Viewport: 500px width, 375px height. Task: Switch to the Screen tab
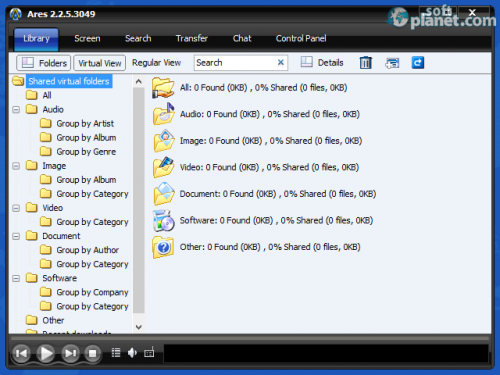pos(87,39)
